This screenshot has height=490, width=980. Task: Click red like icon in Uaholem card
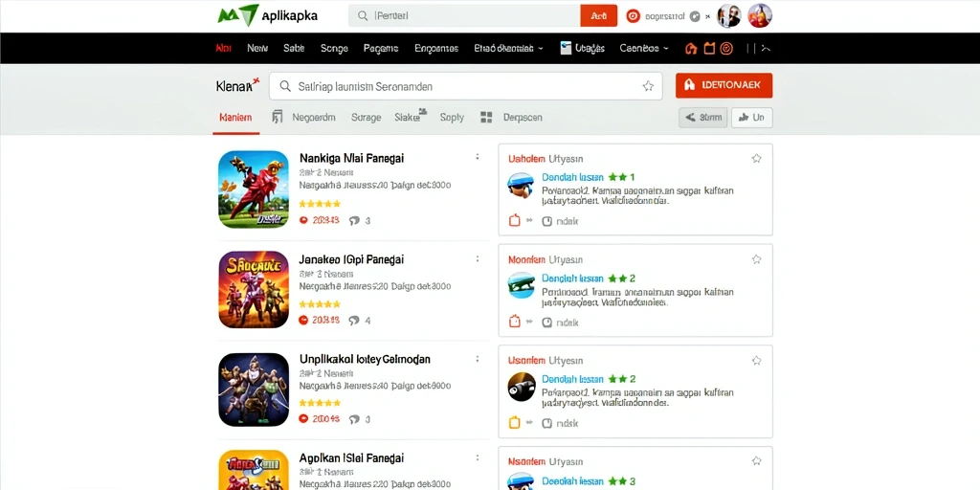(x=514, y=221)
